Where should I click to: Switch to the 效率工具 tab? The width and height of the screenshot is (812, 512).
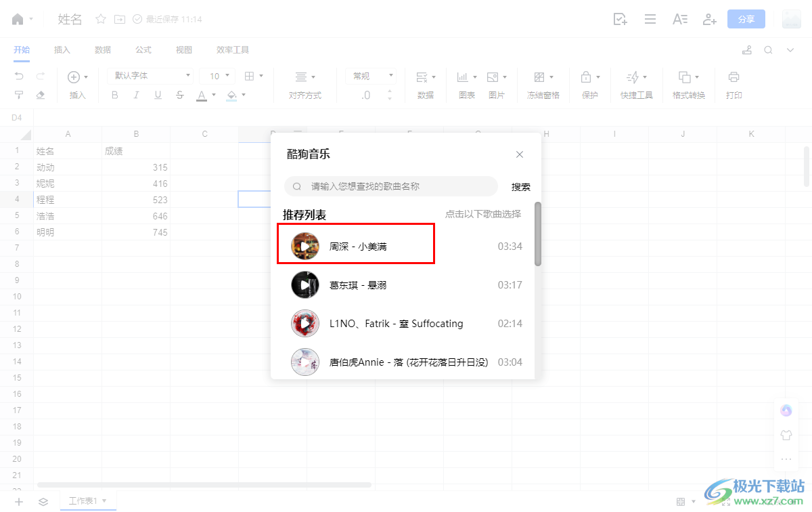pos(233,50)
